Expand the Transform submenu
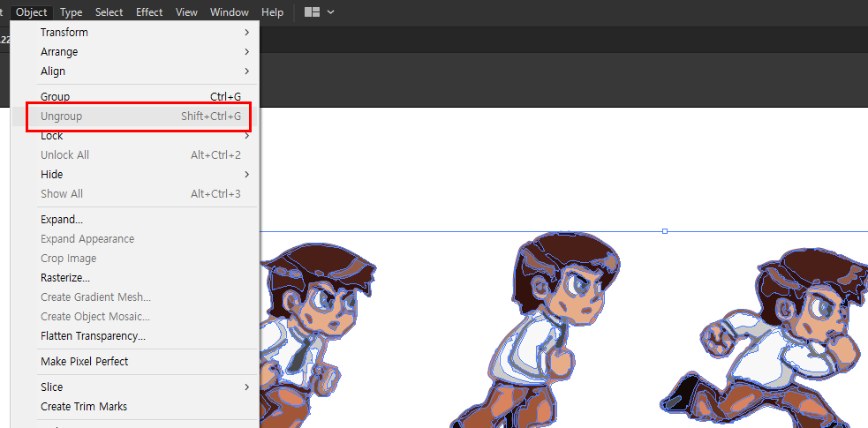This screenshot has width=868, height=428. [x=134, y=32]
